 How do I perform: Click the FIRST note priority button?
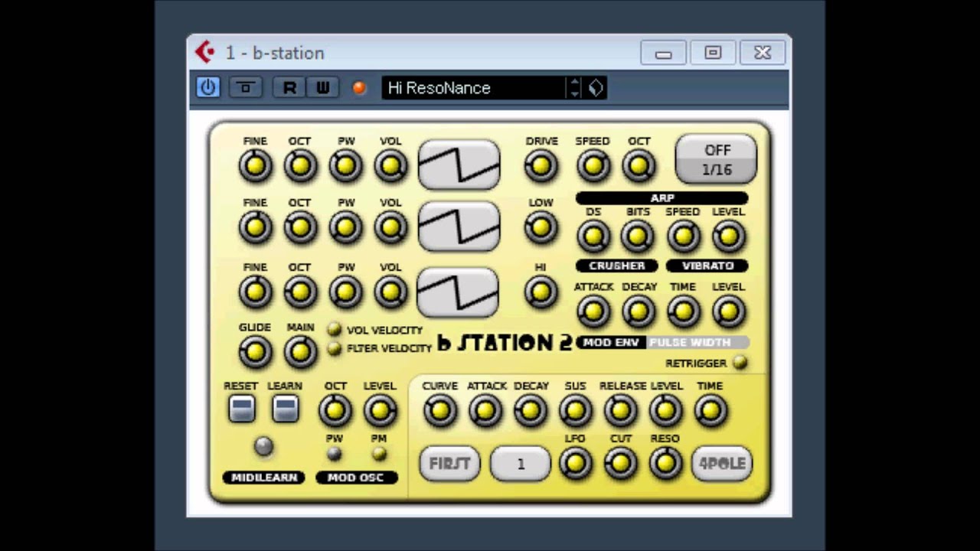tap(449, 464)
